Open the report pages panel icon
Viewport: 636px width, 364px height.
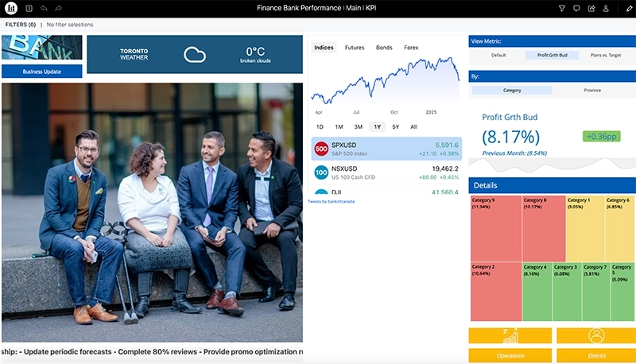(29, 8)
